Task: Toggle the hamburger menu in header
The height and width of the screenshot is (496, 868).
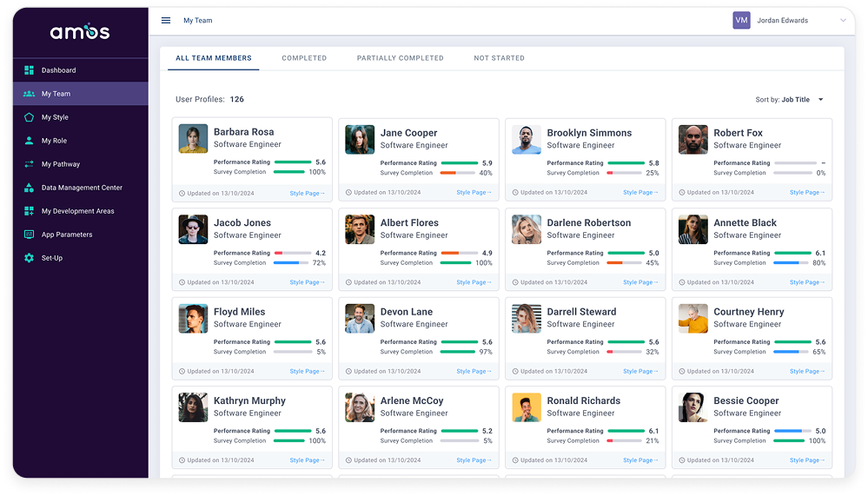Action: click(x=166, y=20)
